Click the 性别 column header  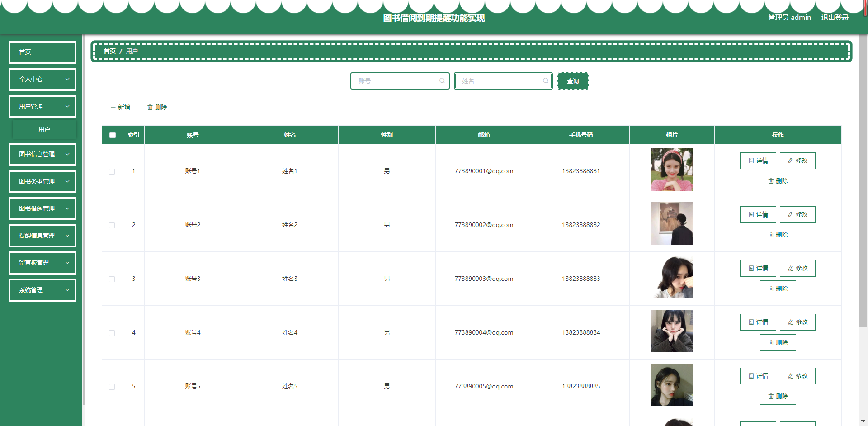(387, 135)
